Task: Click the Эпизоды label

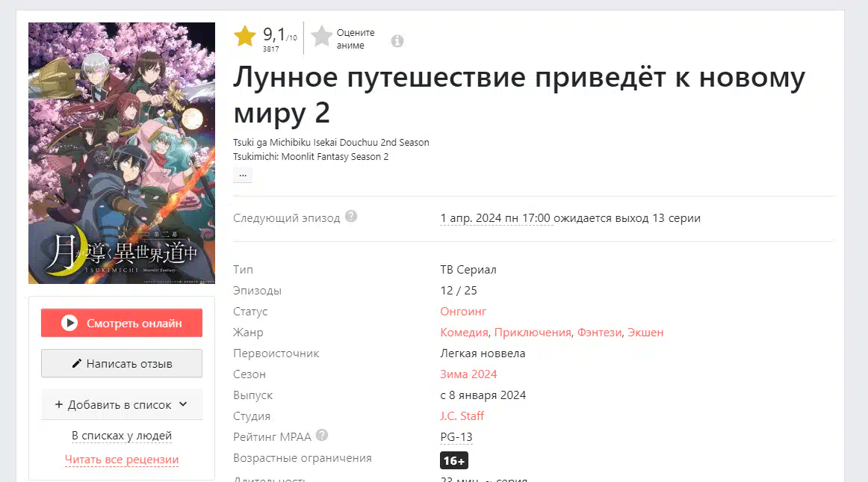Action: click(258, 291)
